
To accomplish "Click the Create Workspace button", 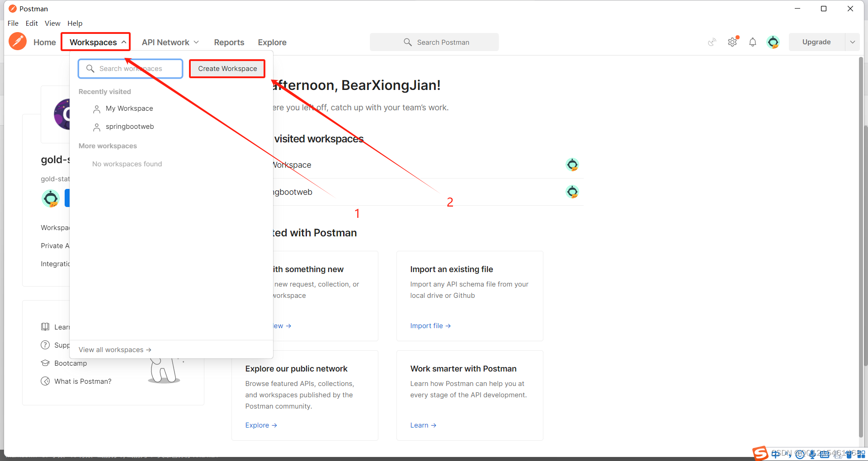I will coord(227,69).
